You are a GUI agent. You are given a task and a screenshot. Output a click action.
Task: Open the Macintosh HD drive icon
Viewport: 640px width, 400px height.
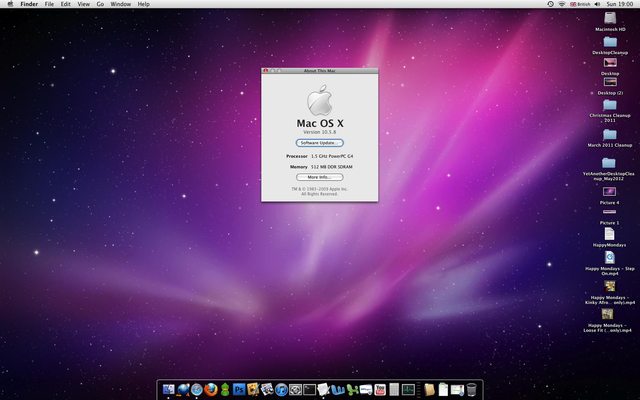[x=610, y=18]
